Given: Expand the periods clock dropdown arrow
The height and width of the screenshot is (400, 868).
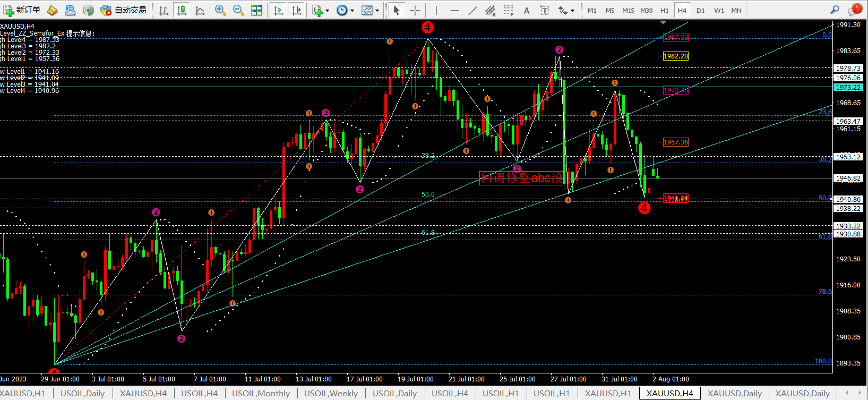Looking at the screenshot, I should click(352, 11).
